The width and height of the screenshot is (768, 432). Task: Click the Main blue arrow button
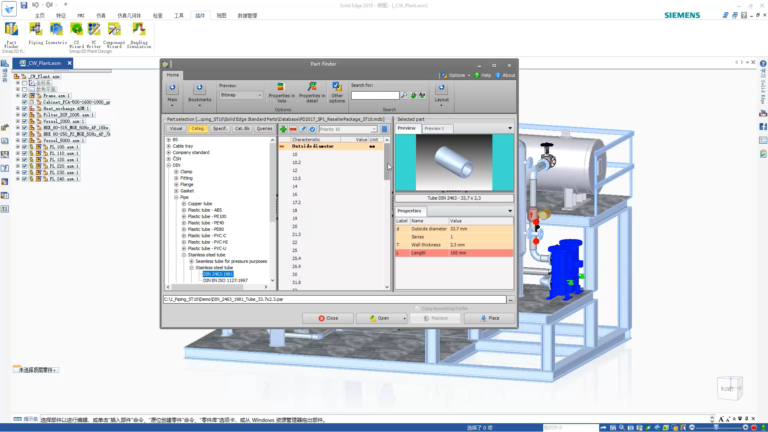coord(172,88)
